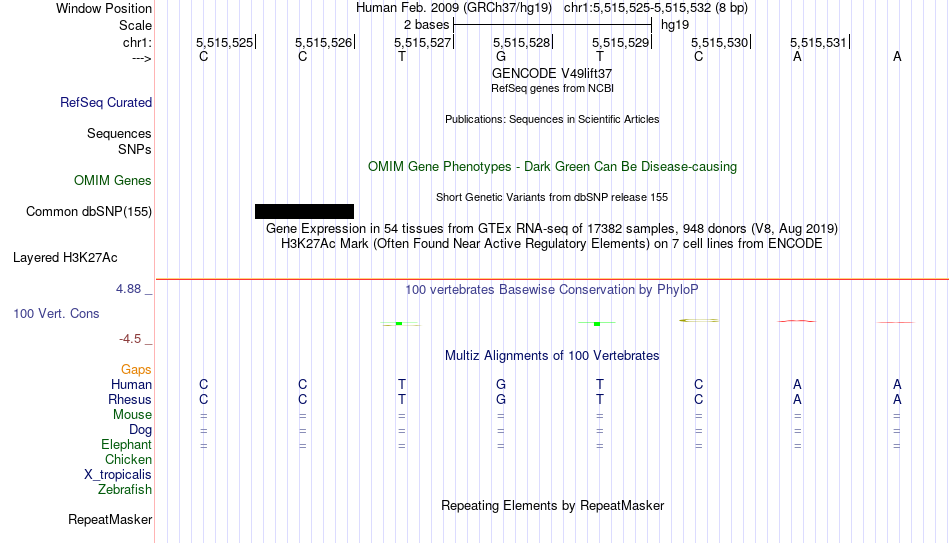950x543 pixels.
Task: Select the black dbSNP variant block
Action: tap(304, 212)
